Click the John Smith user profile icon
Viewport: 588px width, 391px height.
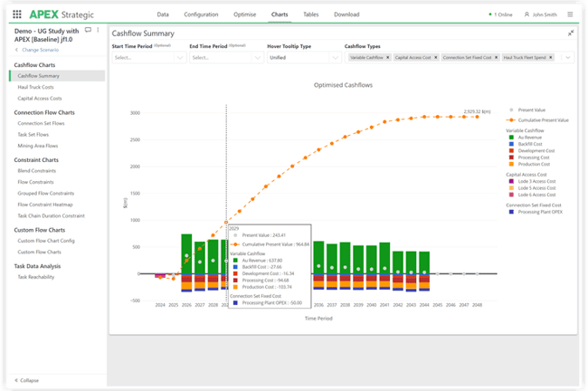525,14
